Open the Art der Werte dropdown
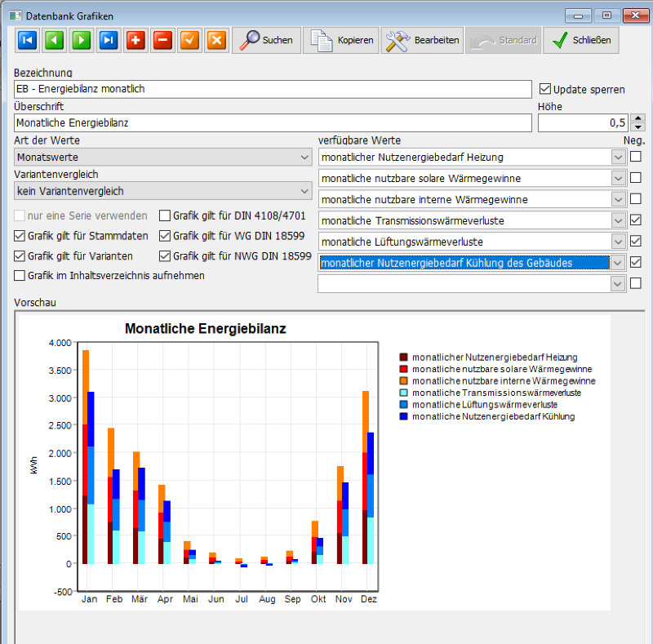Image resolution: width=653 pixels, height=644 pixels. [x=304, y=157]
